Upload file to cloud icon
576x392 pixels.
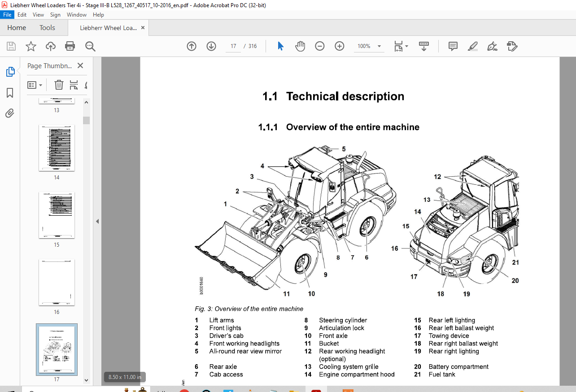(51, 46)
